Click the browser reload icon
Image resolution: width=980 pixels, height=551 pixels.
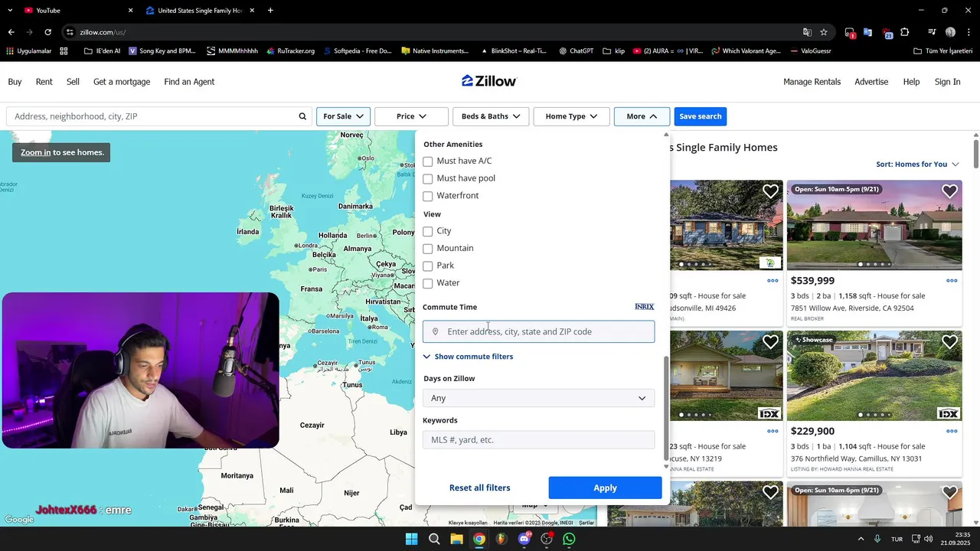tap(48, 32)
